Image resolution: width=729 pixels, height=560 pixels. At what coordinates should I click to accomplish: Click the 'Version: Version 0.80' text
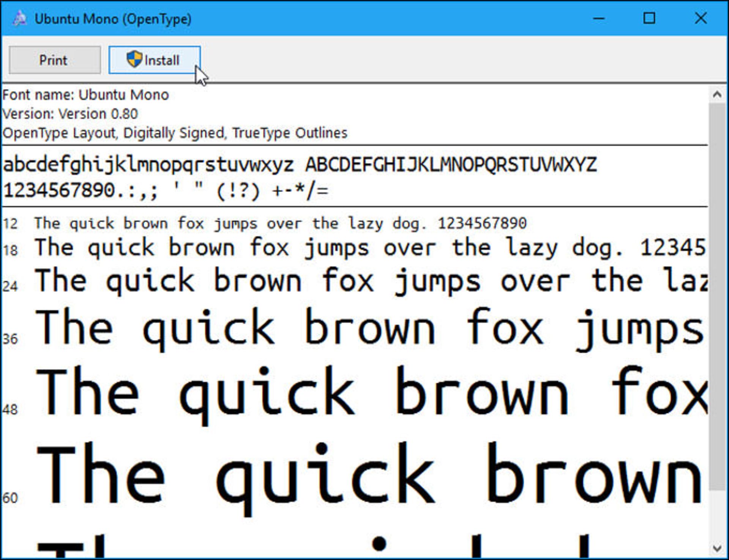click(x=70, y=114)
